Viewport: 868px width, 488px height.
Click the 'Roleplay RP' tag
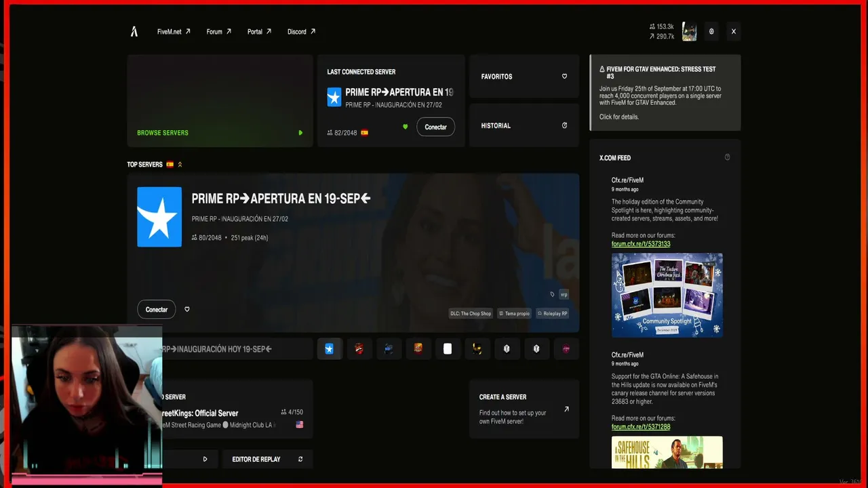coord(553,313)
